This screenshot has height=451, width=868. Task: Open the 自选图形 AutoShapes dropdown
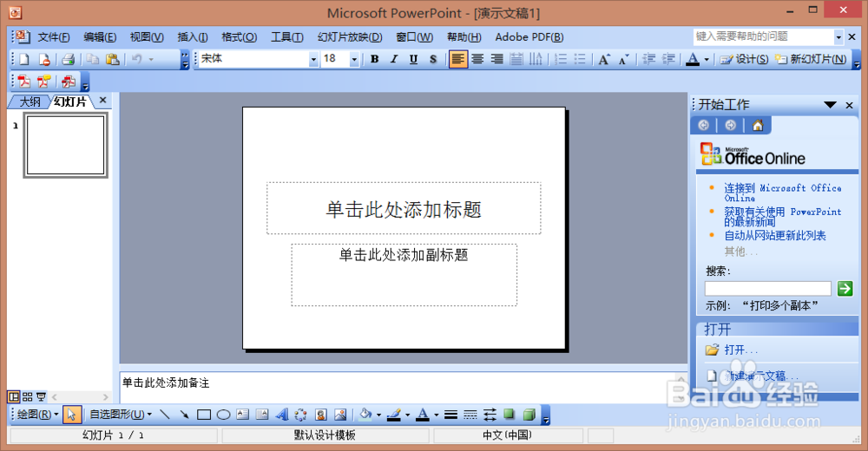point(121,415)
